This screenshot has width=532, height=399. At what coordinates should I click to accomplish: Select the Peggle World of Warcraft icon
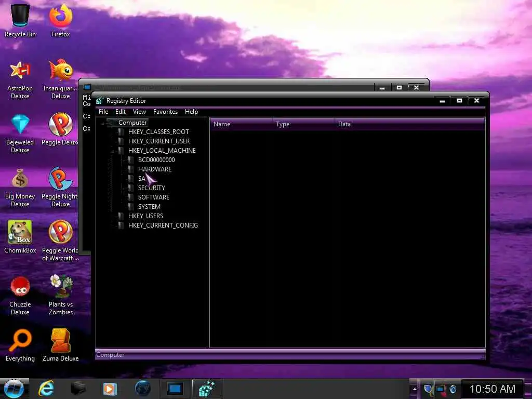[60, 241]
